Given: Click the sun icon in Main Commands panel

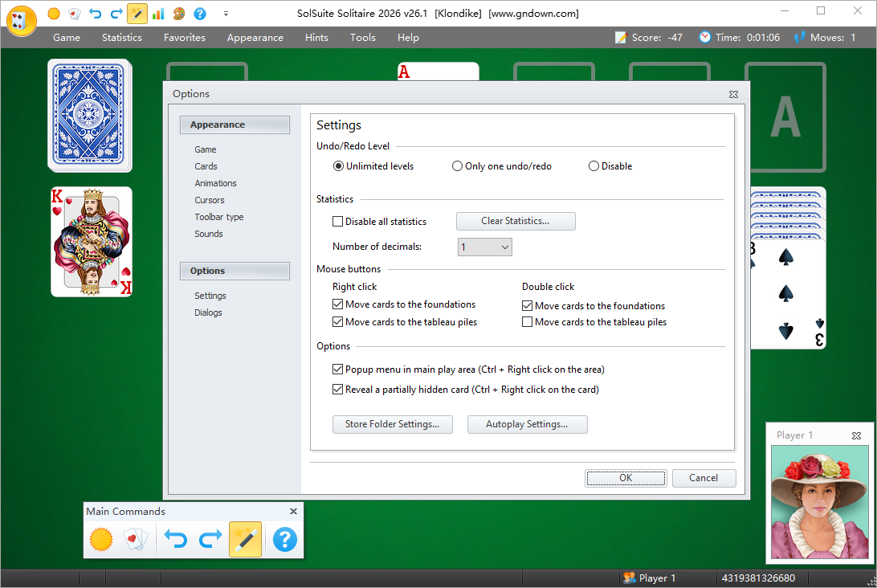Looking at the screenshot, I should 101,539.
